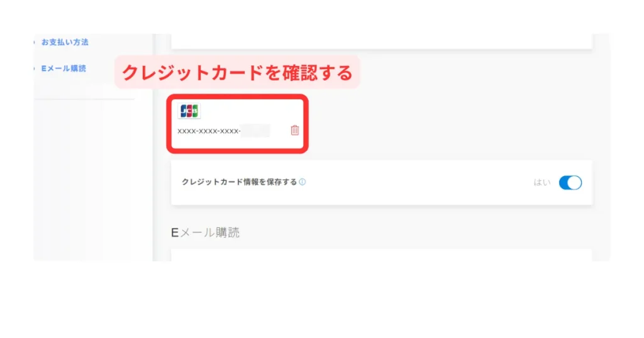
Task: Select the saved JCB card tile
Action: point(237,124)
